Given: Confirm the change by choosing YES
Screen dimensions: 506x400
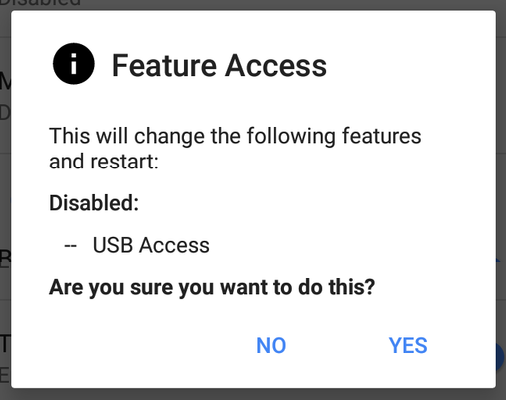Looking at the screenshot, I should pyautogui.click(x=408, y=345).
